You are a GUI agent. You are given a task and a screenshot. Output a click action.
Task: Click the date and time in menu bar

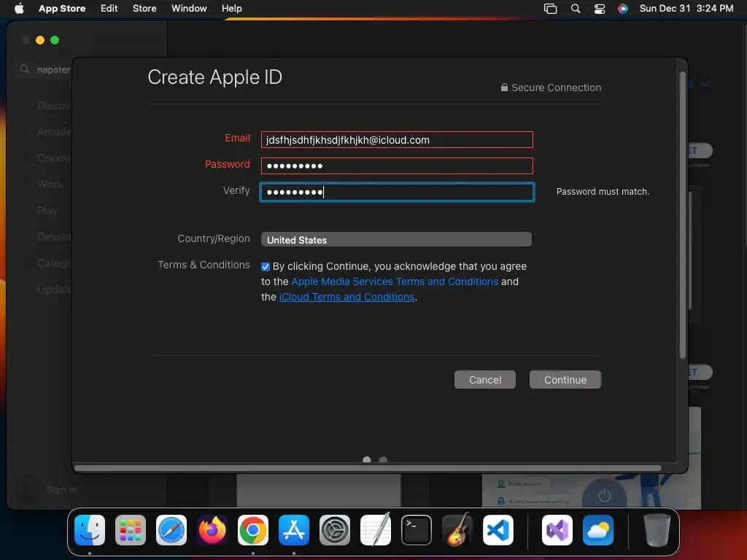686,8
